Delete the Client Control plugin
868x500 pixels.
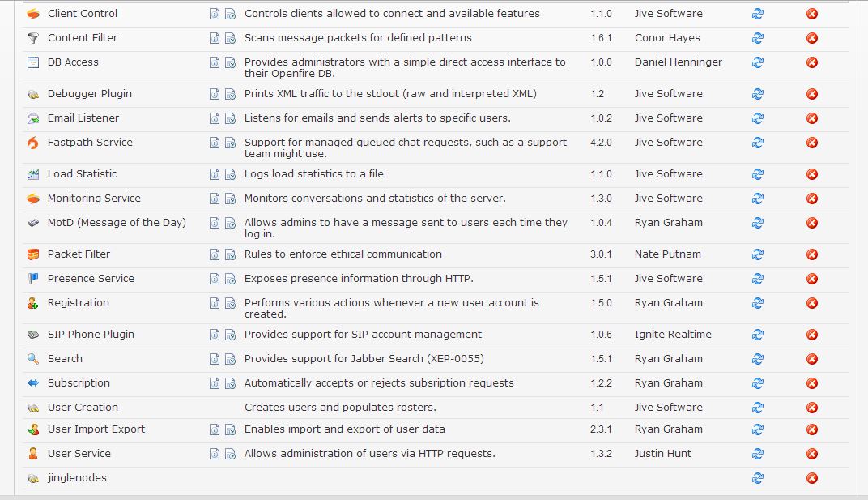pos(812,14)
